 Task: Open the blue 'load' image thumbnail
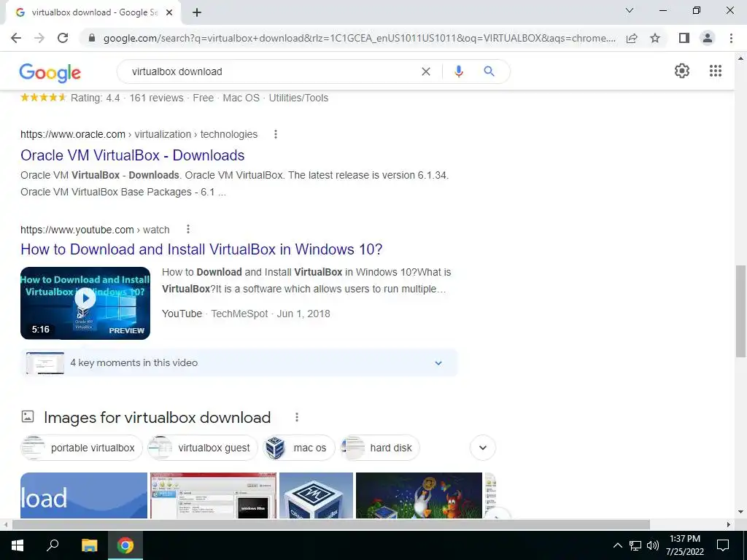pos(84,495)
